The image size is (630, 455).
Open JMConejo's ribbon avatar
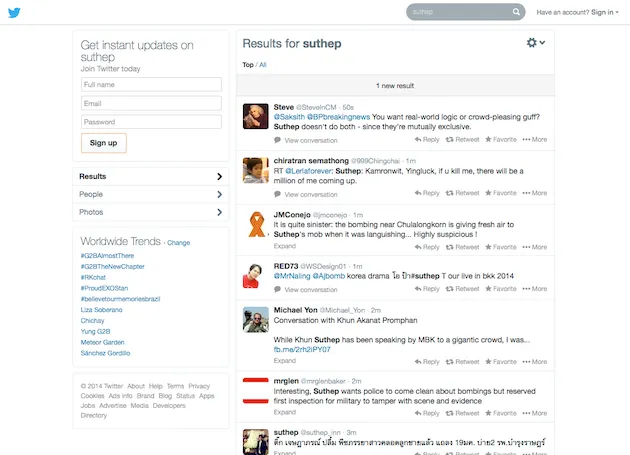[x=256, y=224]
